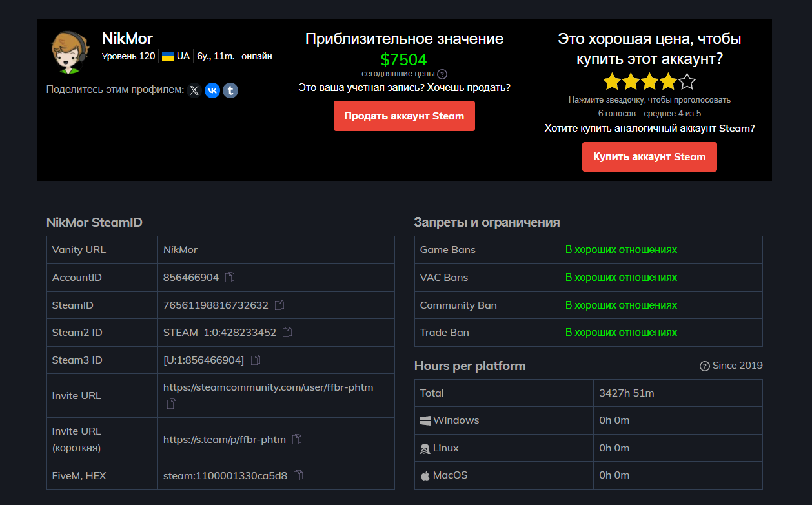Click the VAC Bans status value

click(621, 278)
